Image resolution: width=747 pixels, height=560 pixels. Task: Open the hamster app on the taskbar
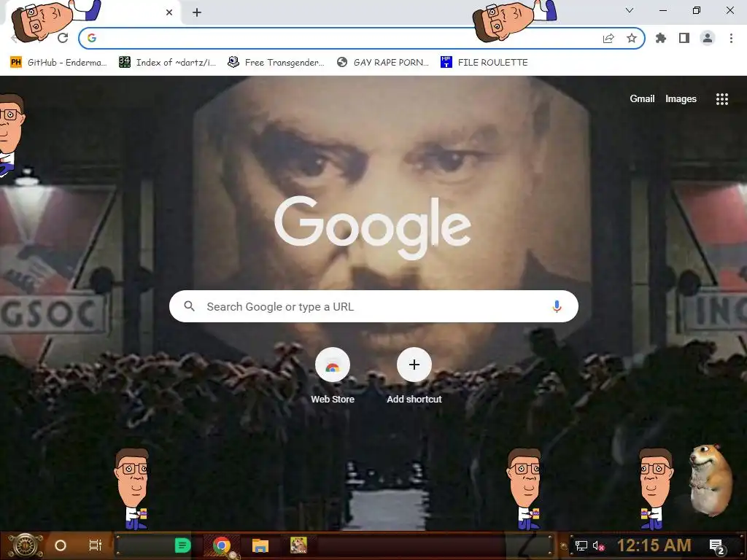click(x=298, y=545)
